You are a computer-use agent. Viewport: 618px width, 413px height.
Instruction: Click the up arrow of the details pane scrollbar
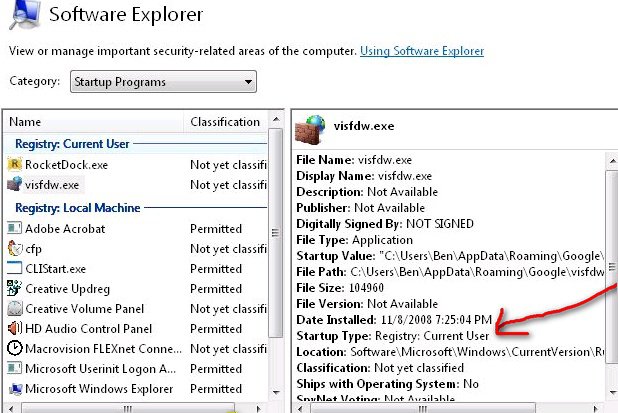point(612,161)
